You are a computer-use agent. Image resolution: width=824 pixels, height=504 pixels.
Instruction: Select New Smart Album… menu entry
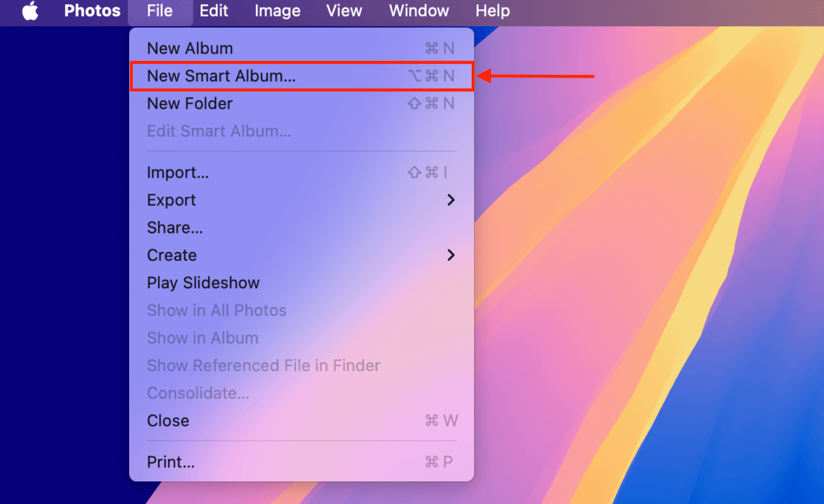point(221,76)
